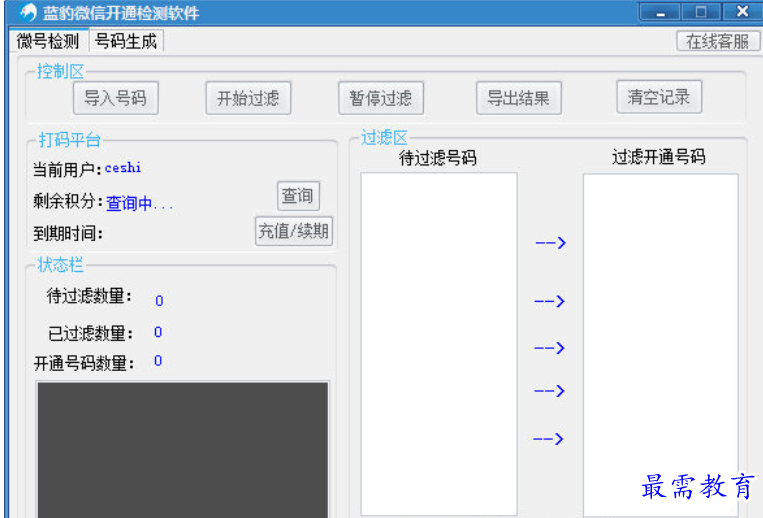Click 导入号码 to import numbers
The height and width of the screenshot is (518, 763).
click(x=116, y=98)
